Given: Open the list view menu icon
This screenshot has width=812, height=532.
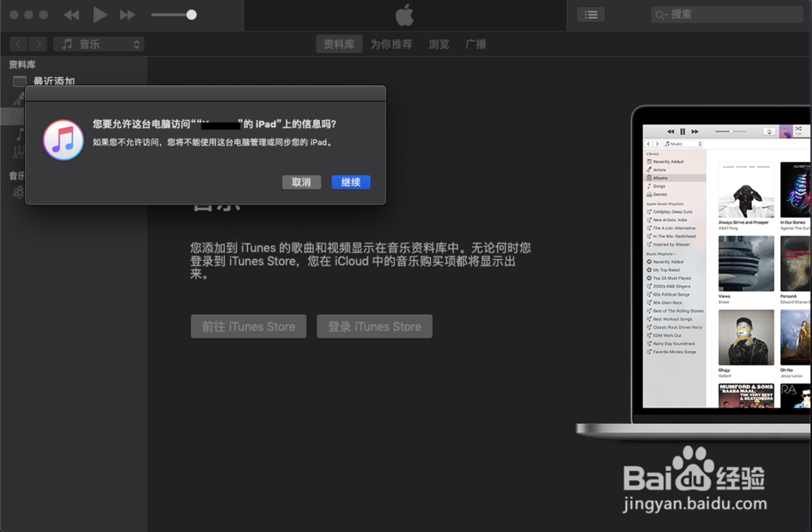Looking at the screenshot, I should (591, 15).
